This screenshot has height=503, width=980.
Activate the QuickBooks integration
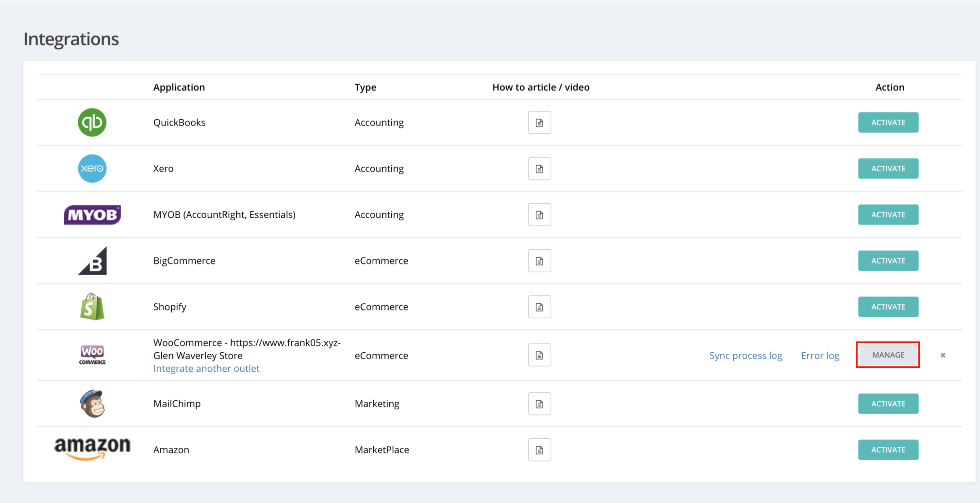point(888,122)
